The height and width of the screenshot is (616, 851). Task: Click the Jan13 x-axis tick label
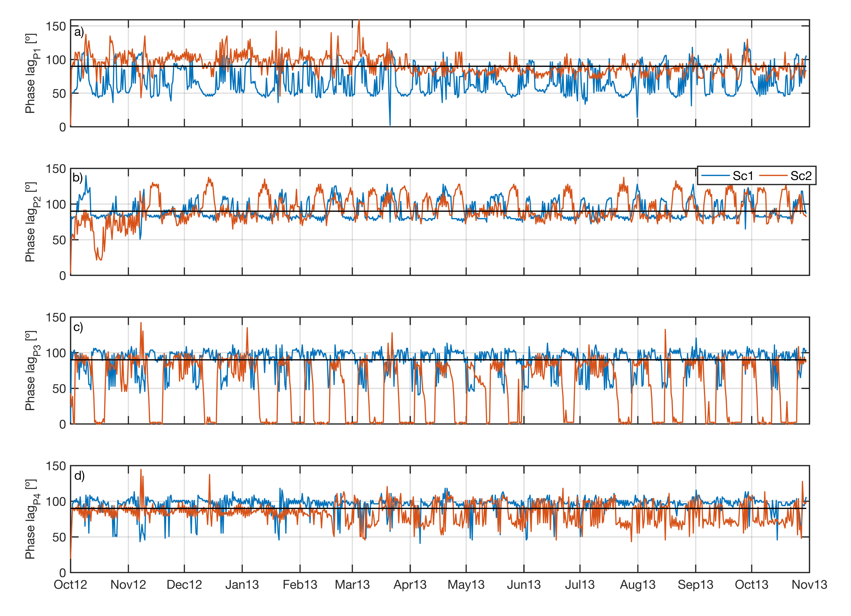(x=242, y=585)
